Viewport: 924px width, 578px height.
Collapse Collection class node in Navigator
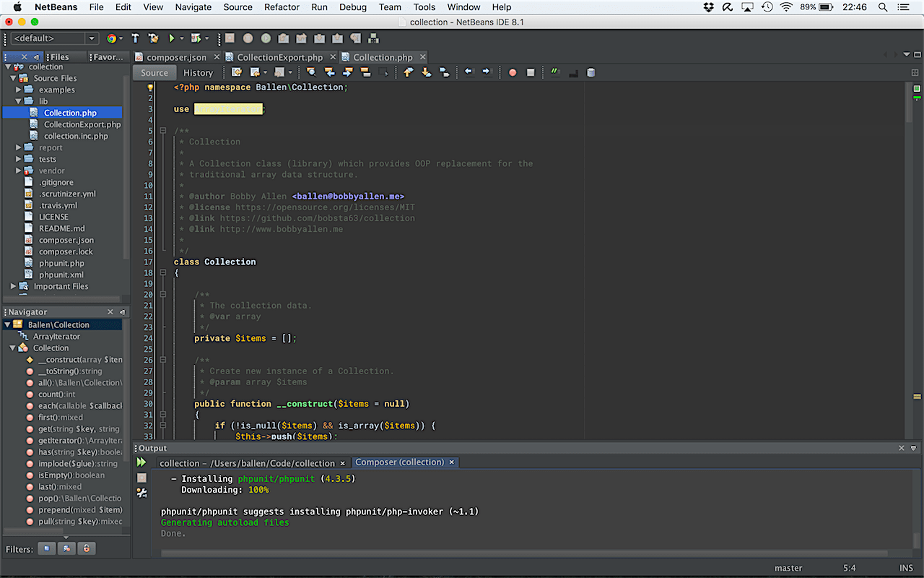(x=12, y=348)
